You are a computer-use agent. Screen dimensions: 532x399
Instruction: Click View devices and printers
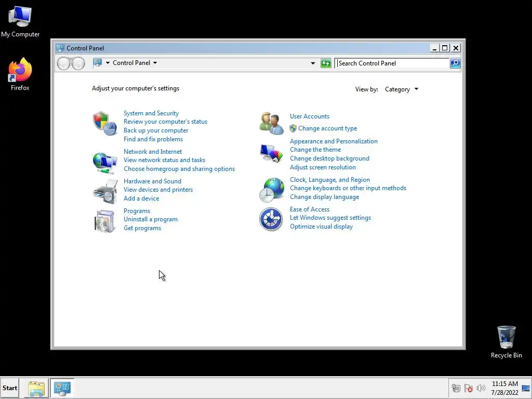(x=158, y=190)
